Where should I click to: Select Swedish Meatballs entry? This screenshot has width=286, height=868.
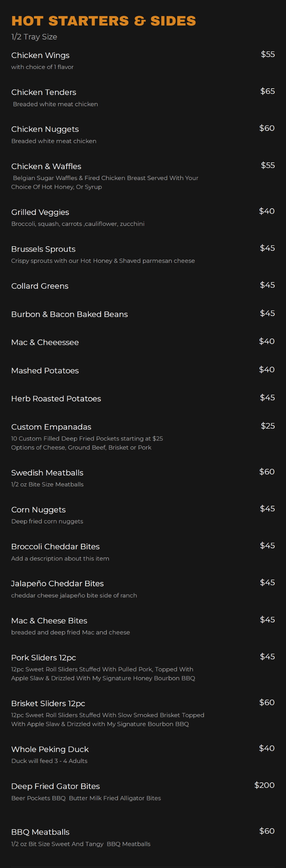point(47,472)
